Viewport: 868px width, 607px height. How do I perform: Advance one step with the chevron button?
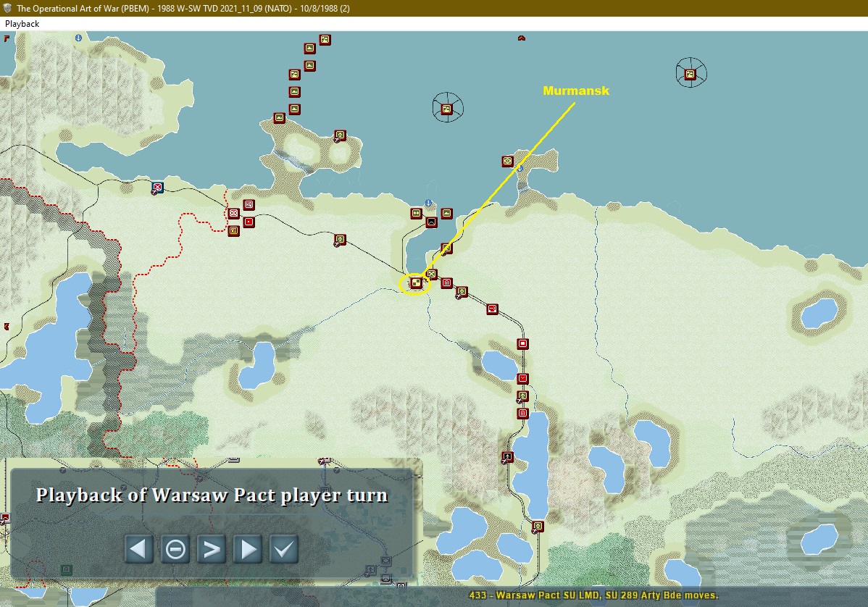[x=212, y=549]
